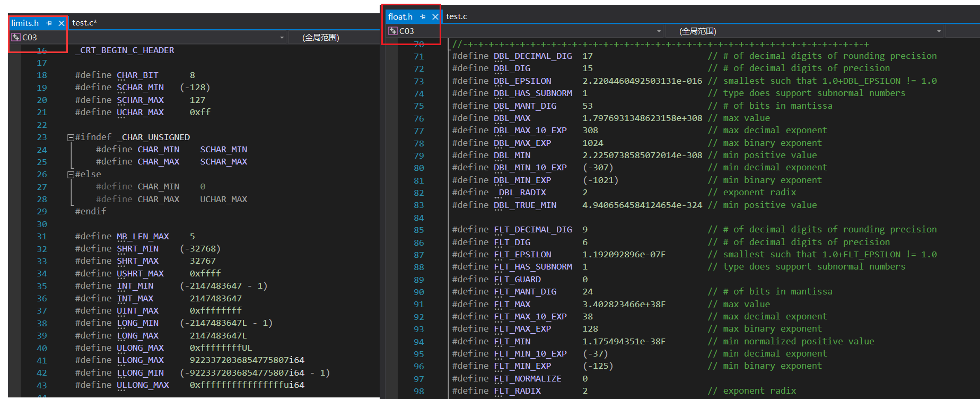
Task: Click line number 35 in limits.h
Action: point(42,286)
